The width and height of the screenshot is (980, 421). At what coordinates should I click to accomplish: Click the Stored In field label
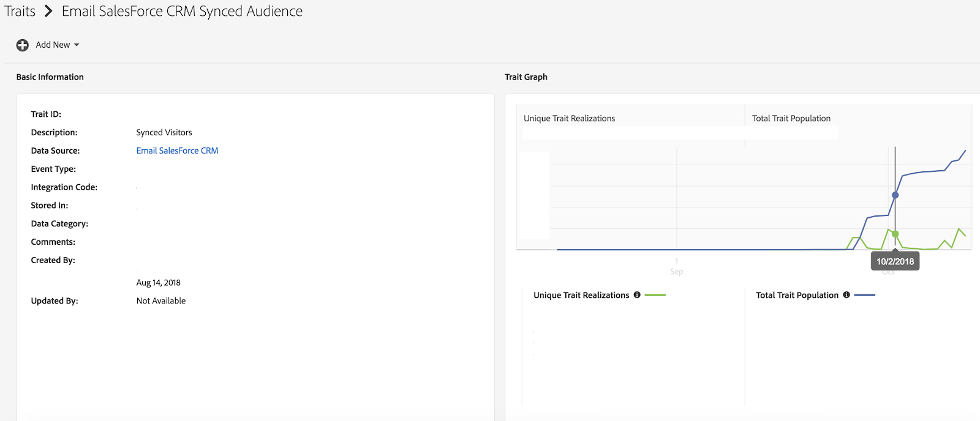pos(50,206)
